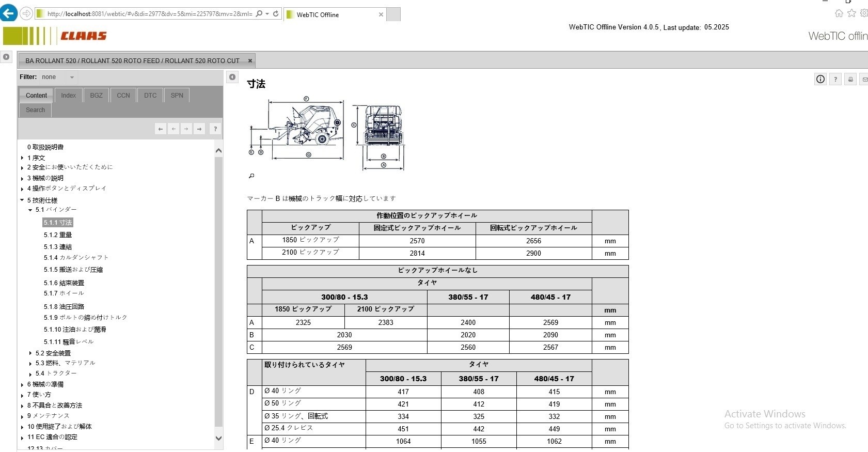Open section 5.1.11 騒音レベル
This screenshot has height=452, width=868.
pyautogui.click(x=69, y=341)
